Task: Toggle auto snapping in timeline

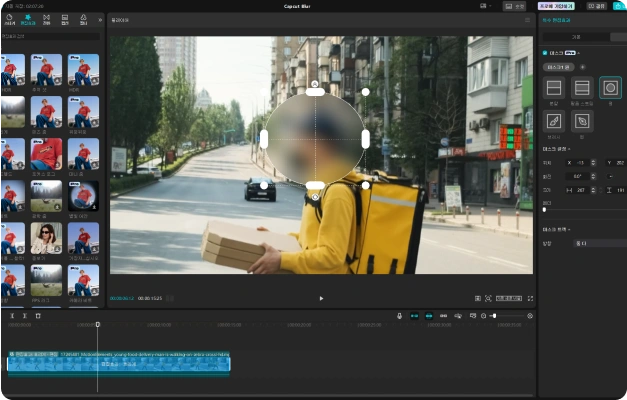Action: click(x=429, y=316)
